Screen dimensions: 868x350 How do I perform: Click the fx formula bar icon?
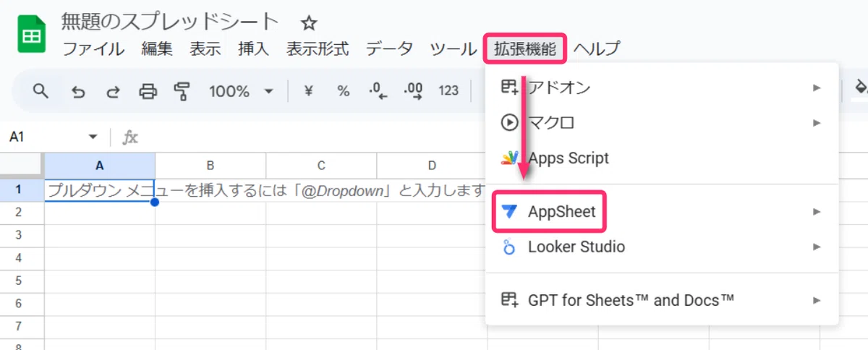(x=130, y=137)
